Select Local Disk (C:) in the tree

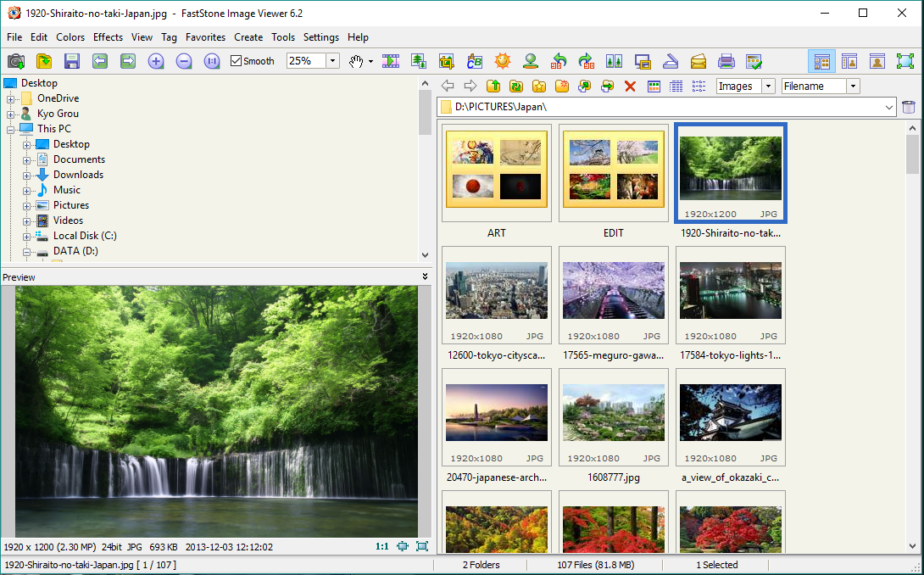[85, 235]
